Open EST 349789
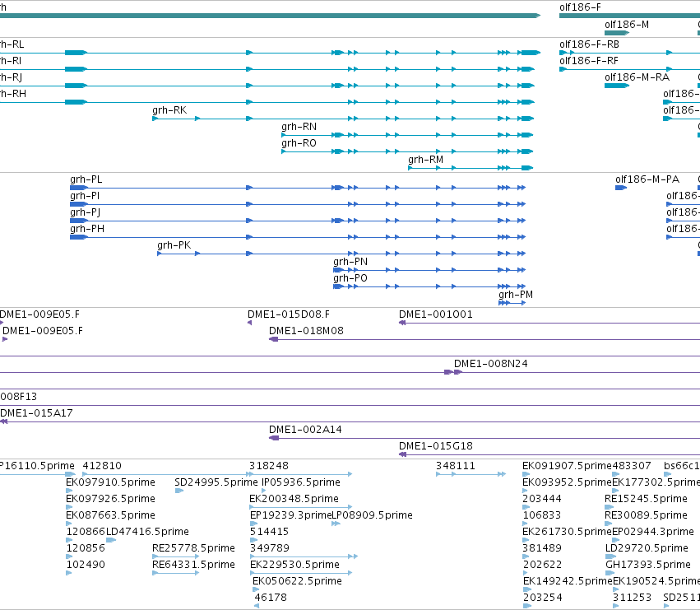 (x=270, y=548)
